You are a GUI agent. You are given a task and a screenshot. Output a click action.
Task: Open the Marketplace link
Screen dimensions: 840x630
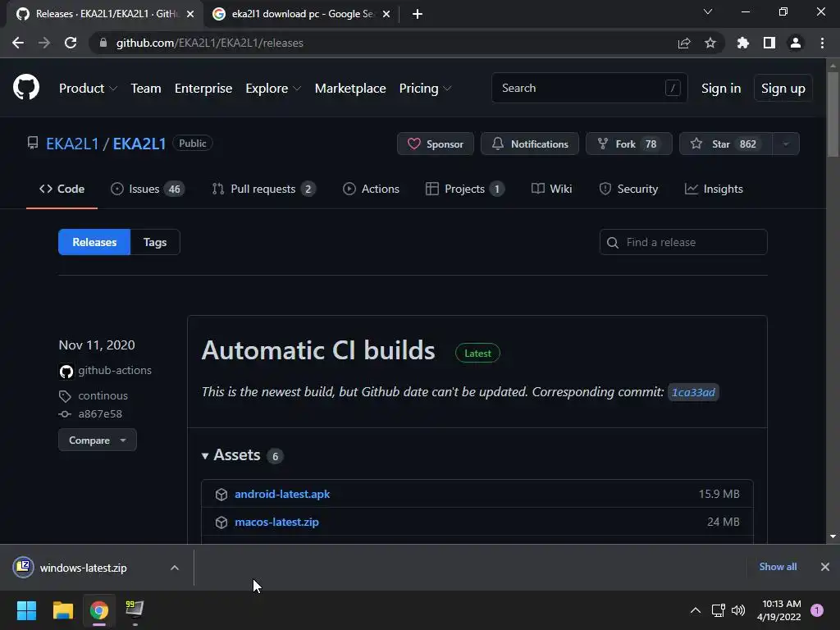point(350,88)
